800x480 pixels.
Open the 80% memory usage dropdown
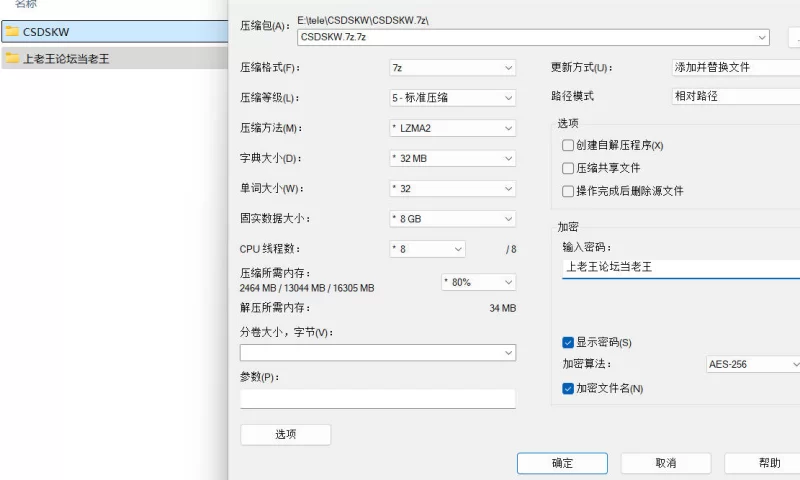(x=478, y=282)
